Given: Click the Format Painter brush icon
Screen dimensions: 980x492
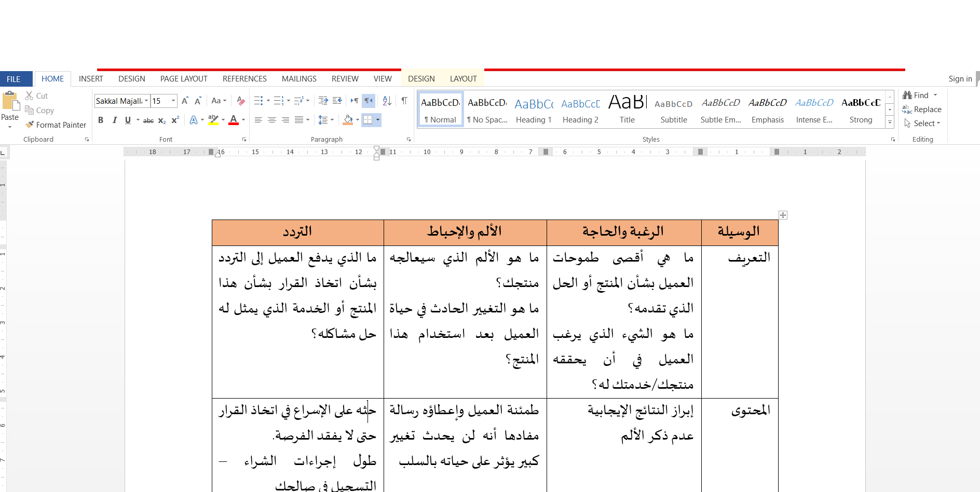Looking at the screenshot, I should point(30,125).
